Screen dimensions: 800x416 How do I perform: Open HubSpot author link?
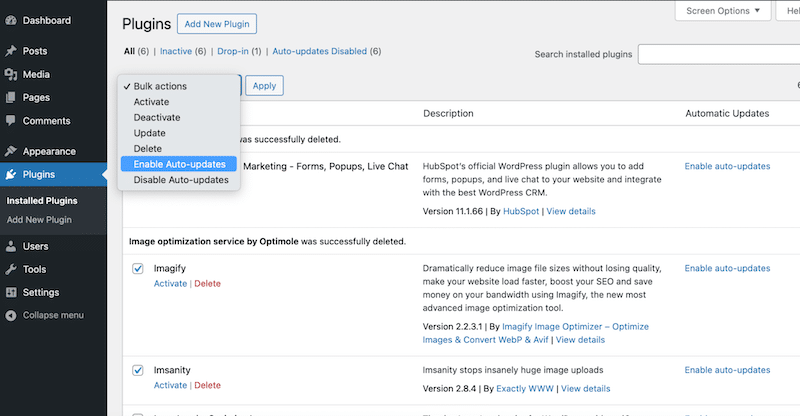[x=521, y=211]
